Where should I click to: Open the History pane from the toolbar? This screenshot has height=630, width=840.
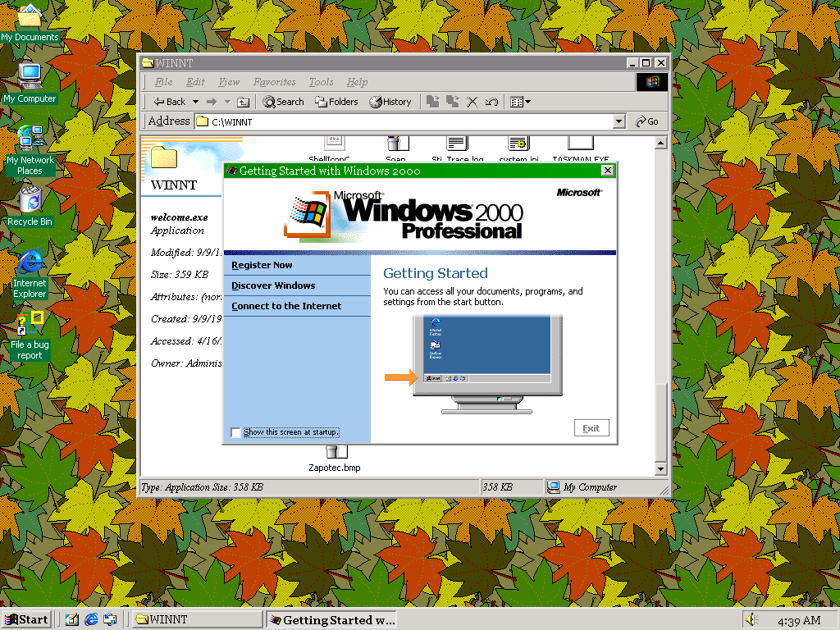(x=390, y=102)
